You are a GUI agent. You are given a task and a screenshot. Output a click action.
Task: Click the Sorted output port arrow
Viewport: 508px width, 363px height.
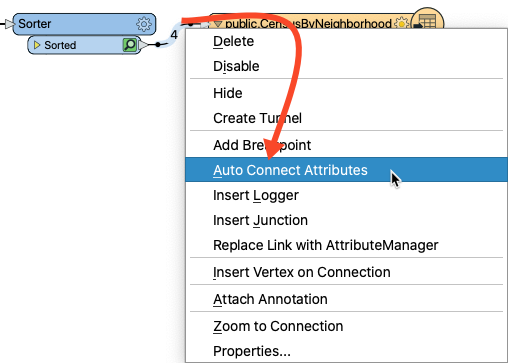coord(143,45)
